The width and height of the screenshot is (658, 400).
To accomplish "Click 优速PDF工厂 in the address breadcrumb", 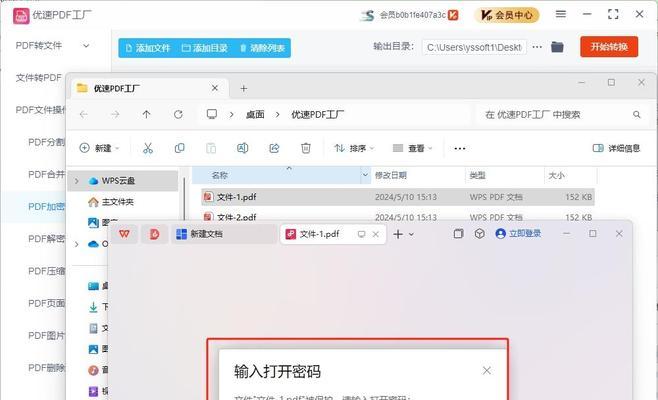I will (x=318, y=115).
